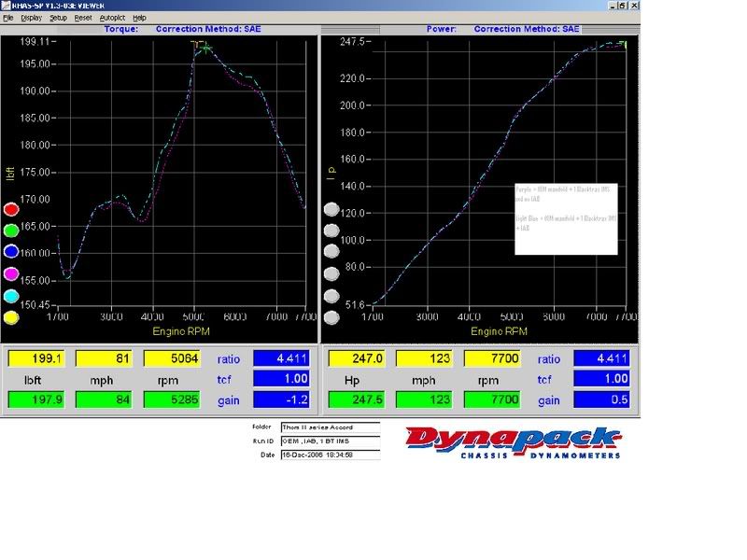This screenshot has height=560, width=747.
Task: Open the Display menu
Action: [32, 18]
